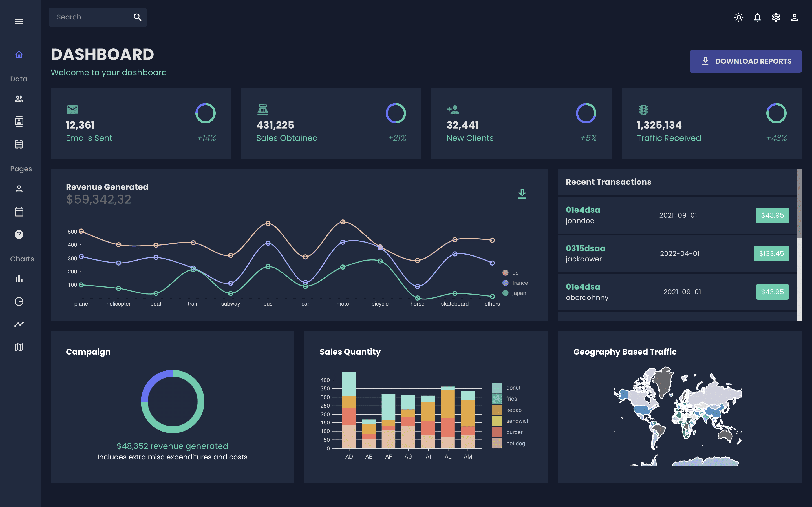Collapse the sidebar with hamburger menu icon
Viewport: 812px width, 507px height.
pos(19,21)
